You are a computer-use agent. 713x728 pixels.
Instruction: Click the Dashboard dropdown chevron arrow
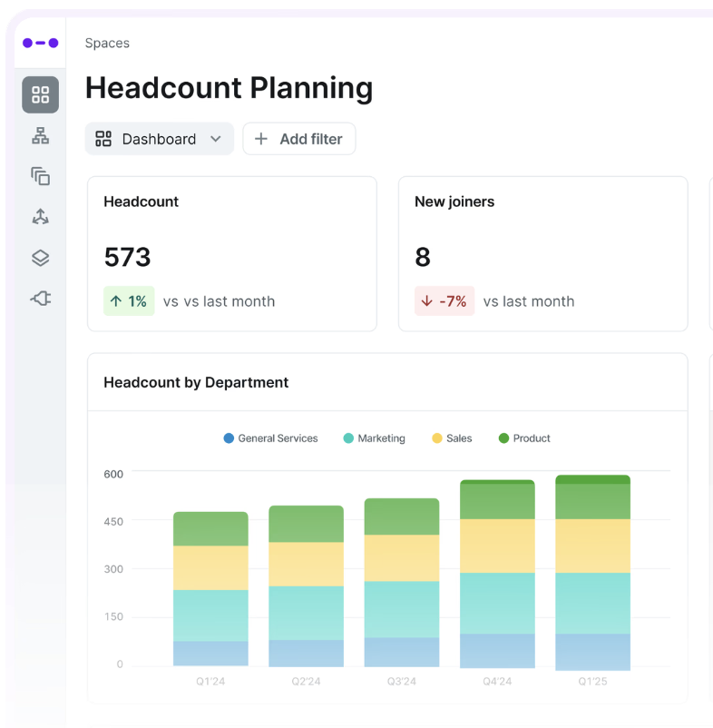coord(215,139)
